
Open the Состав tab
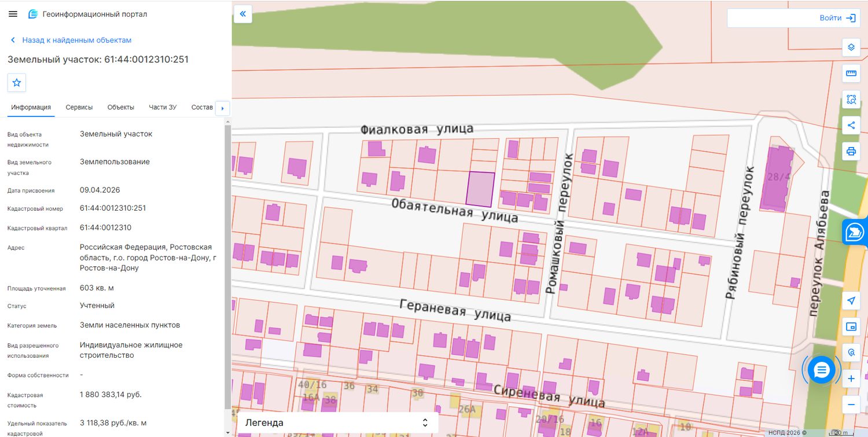point(202,107)
